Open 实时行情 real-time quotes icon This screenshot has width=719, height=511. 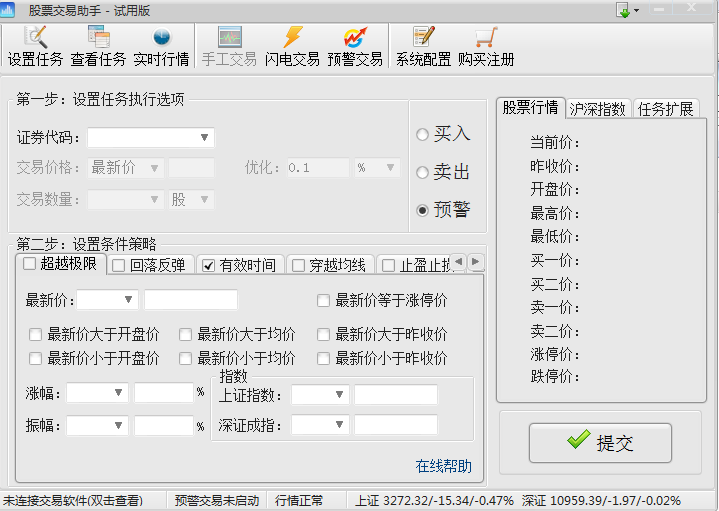tap(161, 46)
